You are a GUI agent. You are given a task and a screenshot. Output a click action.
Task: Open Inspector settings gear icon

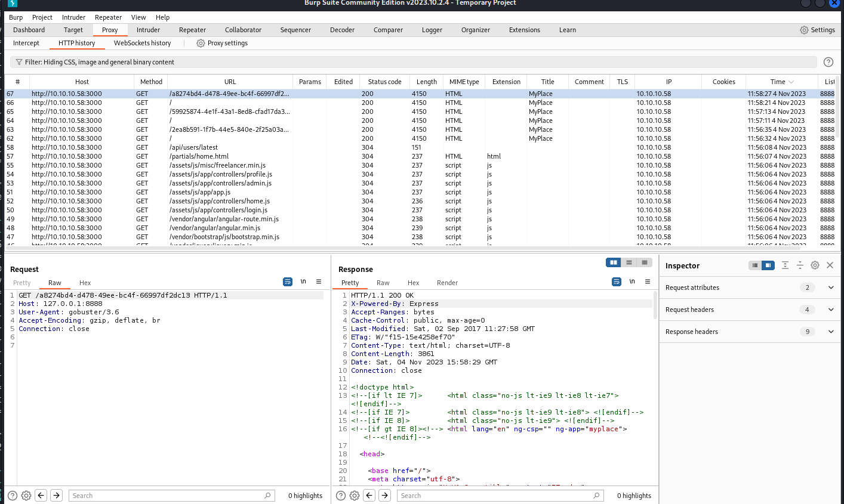coord(815,265)
